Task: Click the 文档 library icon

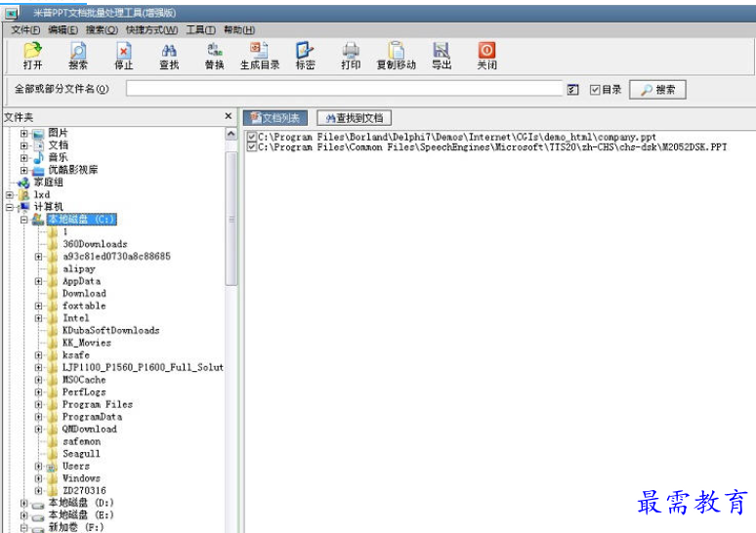Action: [38, 145]
